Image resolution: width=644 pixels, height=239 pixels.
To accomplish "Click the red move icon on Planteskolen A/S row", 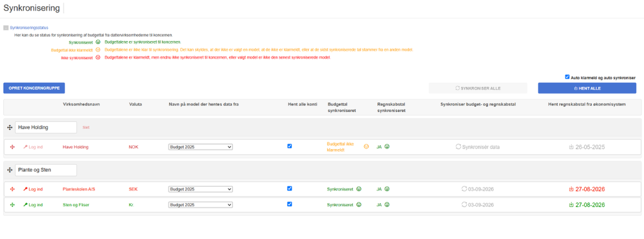I will [x=12, y=189].
